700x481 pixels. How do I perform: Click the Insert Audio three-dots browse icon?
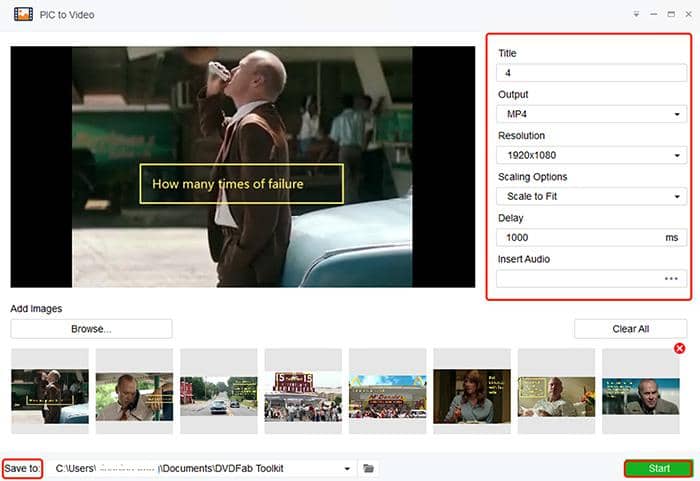click(x=671, y=279)
